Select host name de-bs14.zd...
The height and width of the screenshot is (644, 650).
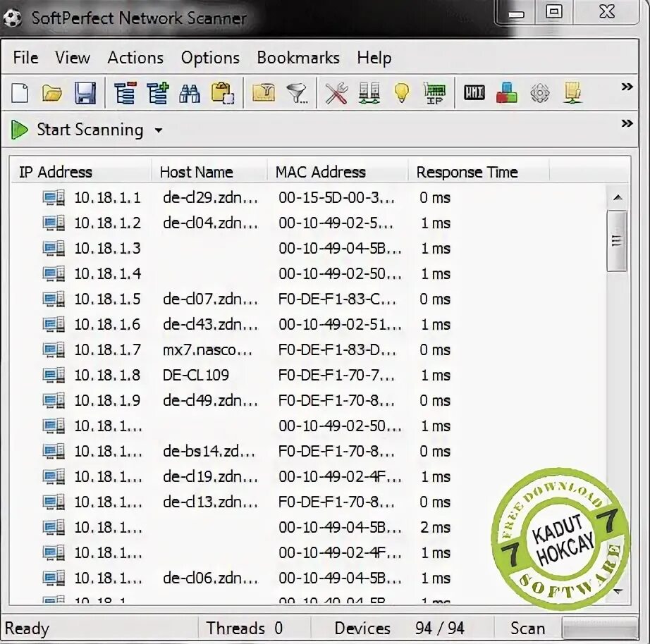[209, 452]
